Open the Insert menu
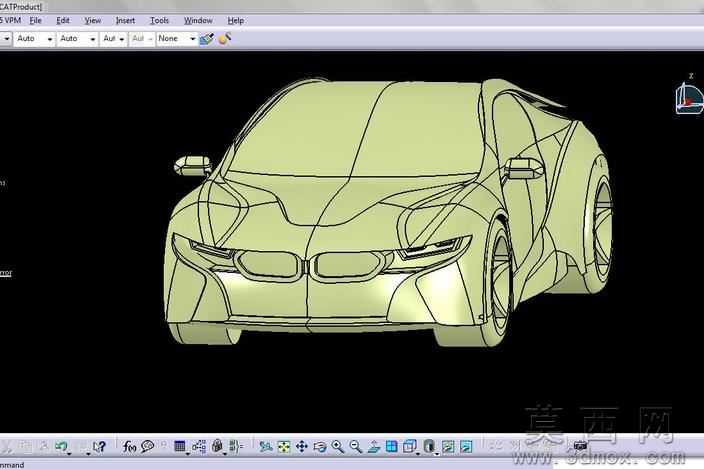This screenshot has height=469, width=704. (x=125, y=21)
